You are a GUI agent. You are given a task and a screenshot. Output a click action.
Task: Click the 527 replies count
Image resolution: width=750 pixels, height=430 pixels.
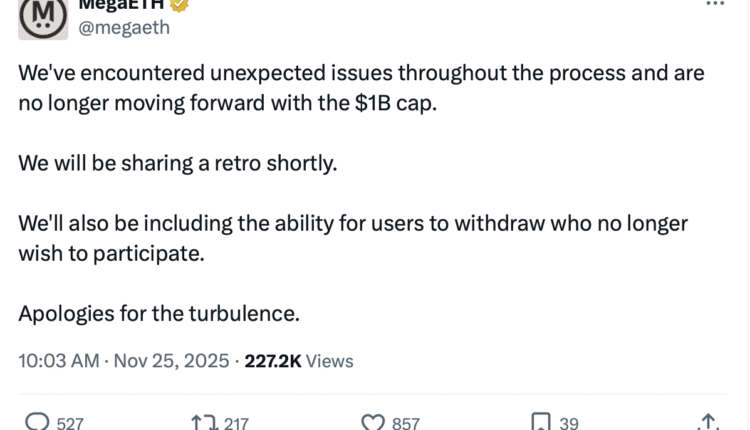70,424
